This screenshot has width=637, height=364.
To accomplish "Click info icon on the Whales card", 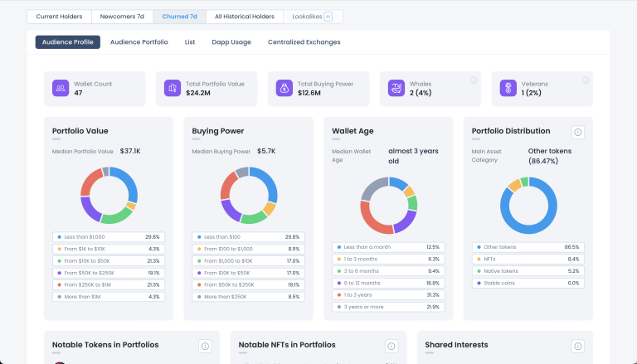I will pyautogui.click(x=473, y=80).
